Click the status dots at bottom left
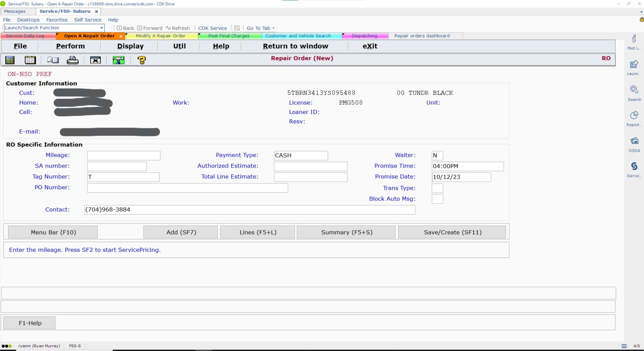 pos(6,346)
